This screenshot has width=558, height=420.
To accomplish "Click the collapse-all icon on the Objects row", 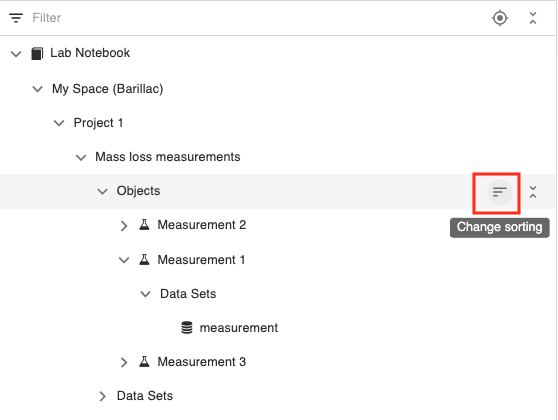I will [533, 192].
